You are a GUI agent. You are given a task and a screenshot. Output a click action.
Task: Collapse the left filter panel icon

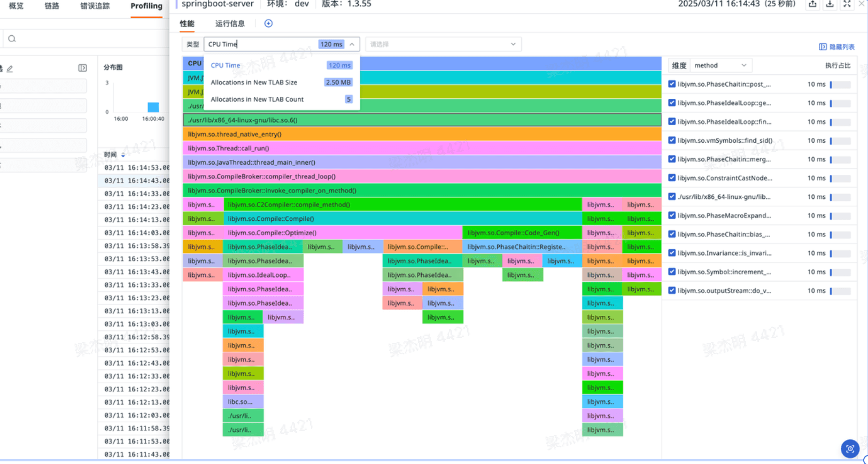coord(82,68)
